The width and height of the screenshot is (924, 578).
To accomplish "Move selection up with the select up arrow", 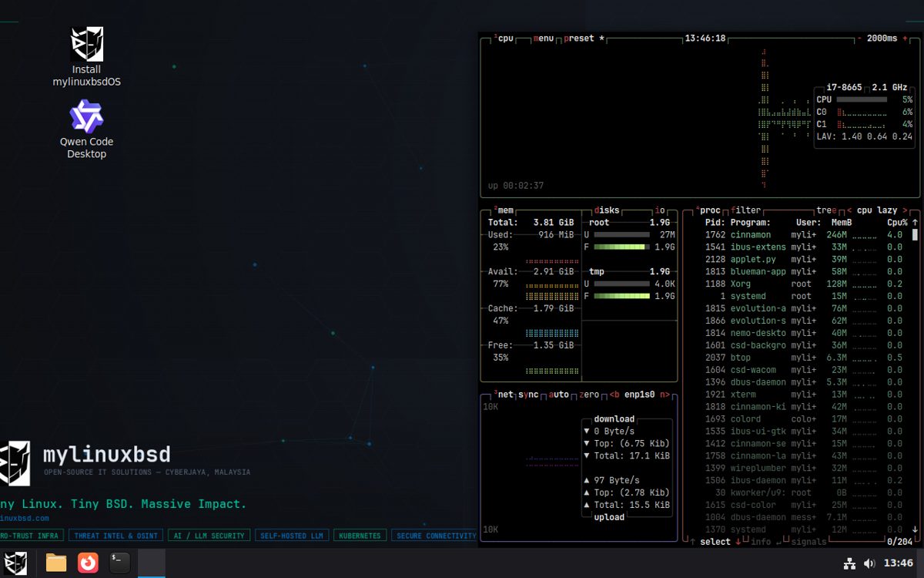I will click(693, 542).
